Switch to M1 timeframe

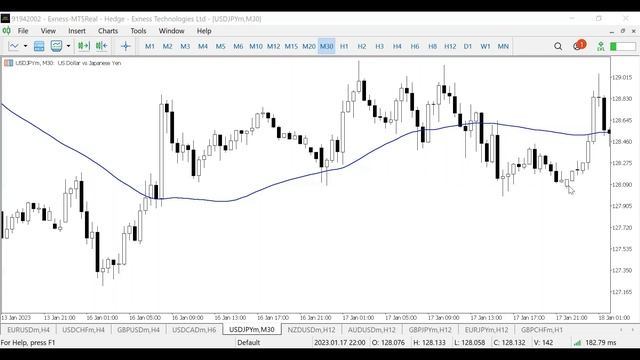pyautogui.click(x=150, y=47)
